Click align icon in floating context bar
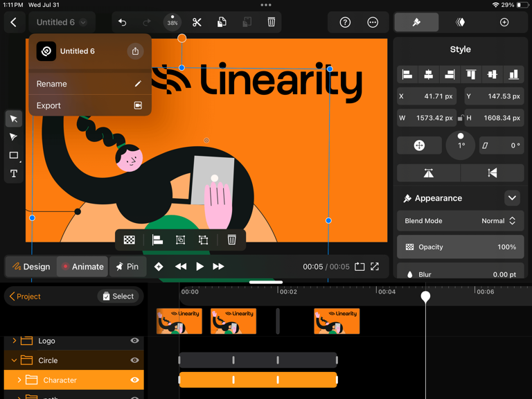532x399 pixels. [157, 240]
